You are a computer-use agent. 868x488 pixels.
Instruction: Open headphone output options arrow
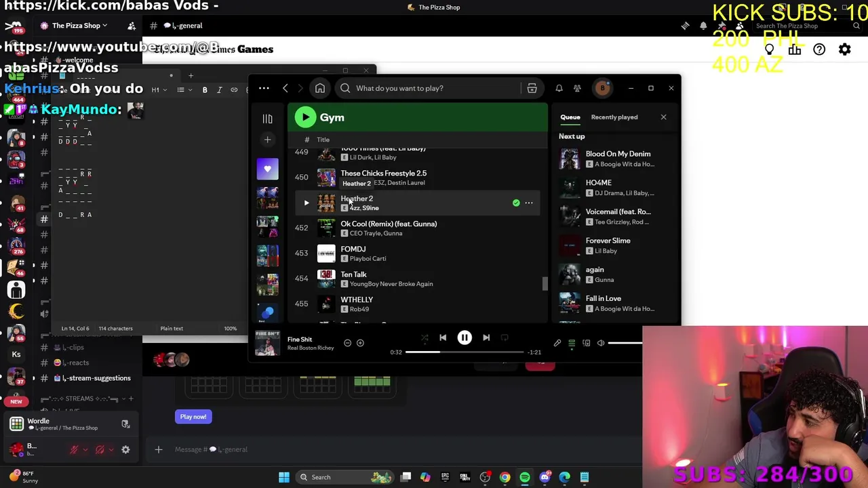(x=110, y=449)
